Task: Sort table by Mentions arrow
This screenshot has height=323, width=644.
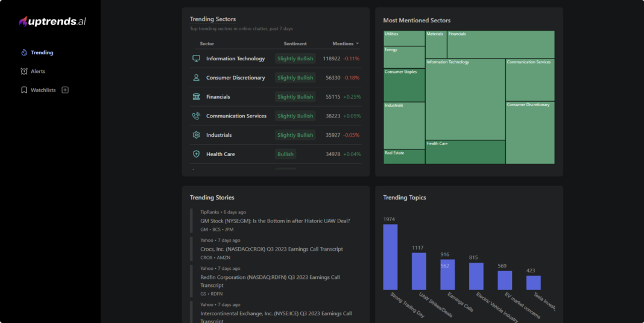Action: [357, 44]
